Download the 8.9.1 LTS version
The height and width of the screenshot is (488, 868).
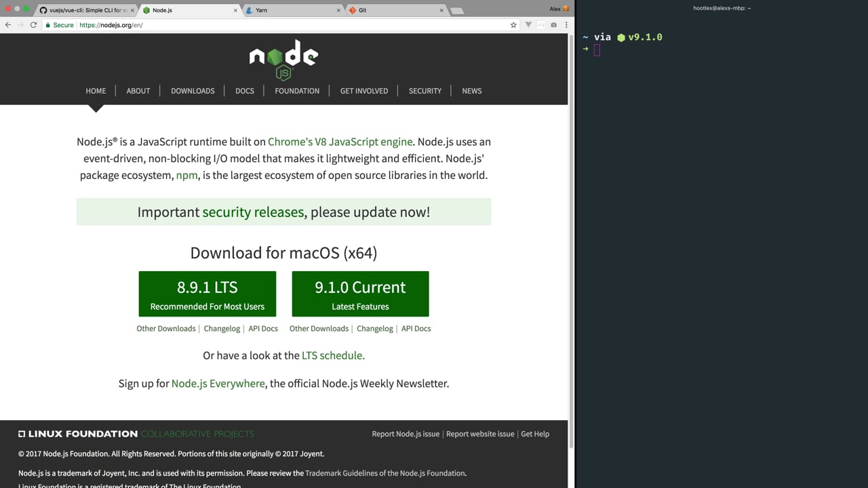(208, 293)
